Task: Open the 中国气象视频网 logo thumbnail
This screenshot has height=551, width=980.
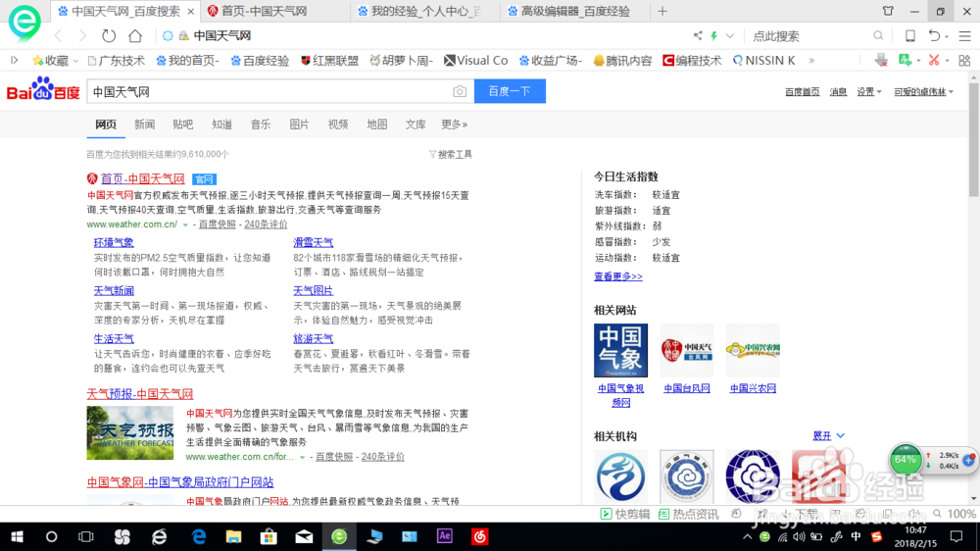Action: point(620,350)
